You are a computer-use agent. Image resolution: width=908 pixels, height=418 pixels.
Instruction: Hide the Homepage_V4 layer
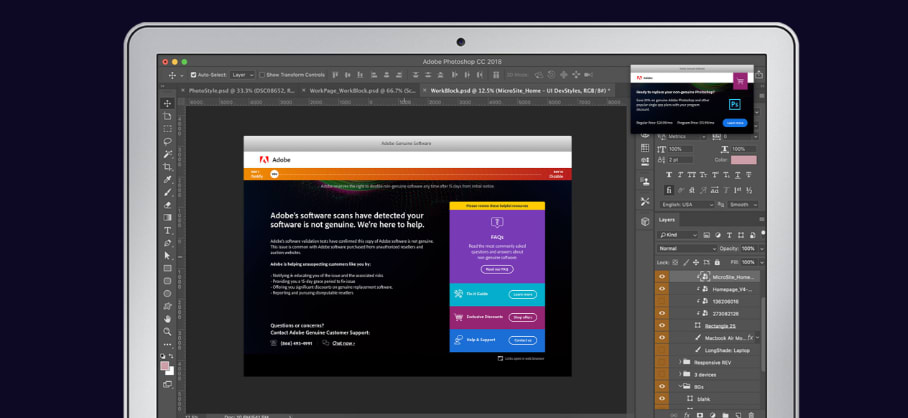click(662, 289)
